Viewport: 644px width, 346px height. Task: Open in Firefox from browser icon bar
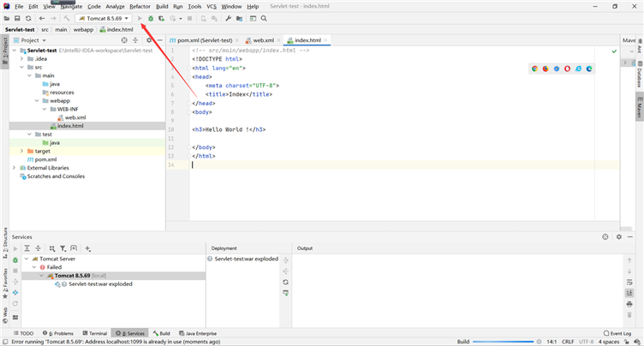[x=546, y=69]
